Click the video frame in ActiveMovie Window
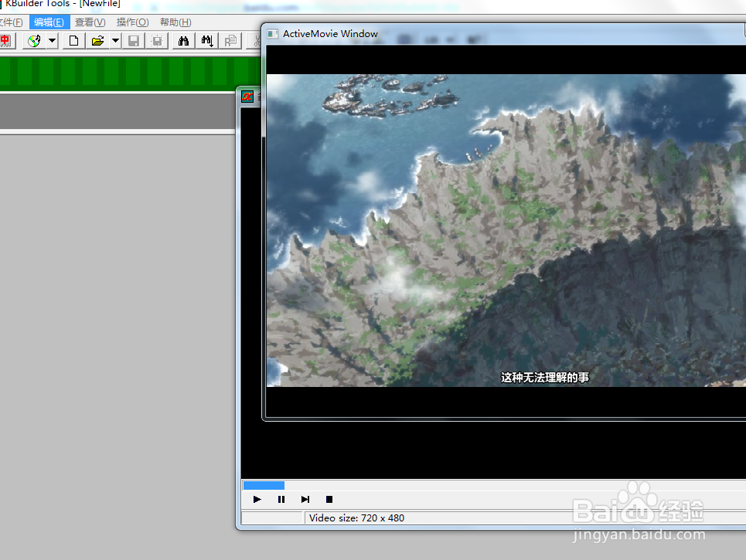 tap(506, 230)
